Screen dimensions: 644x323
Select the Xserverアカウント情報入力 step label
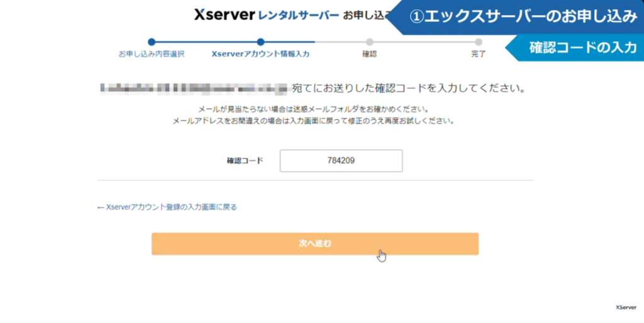260,54
